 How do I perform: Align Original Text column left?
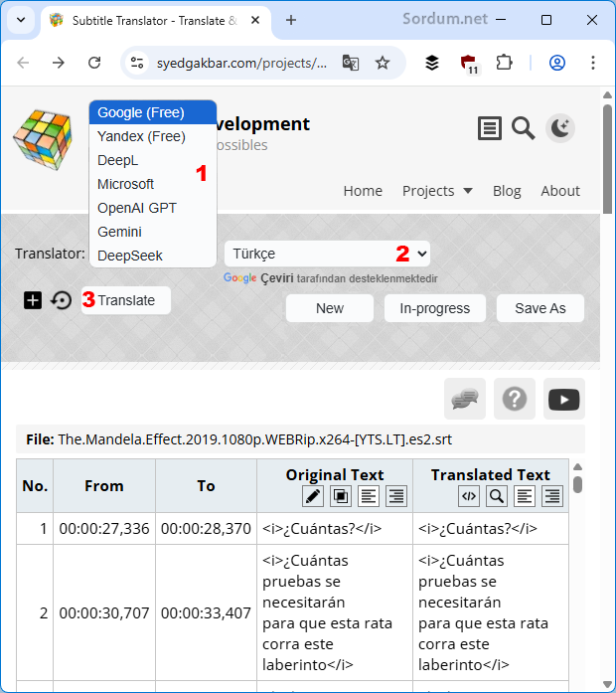369,496
